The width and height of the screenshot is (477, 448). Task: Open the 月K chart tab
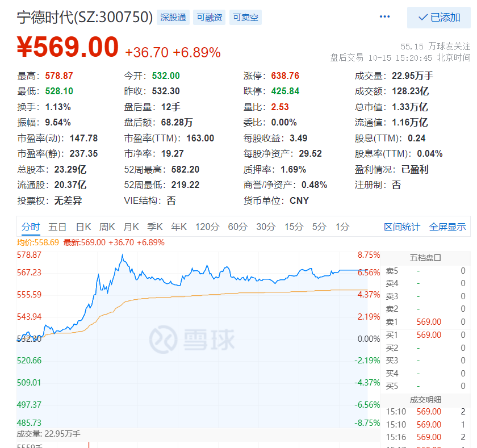click(131, 227)
